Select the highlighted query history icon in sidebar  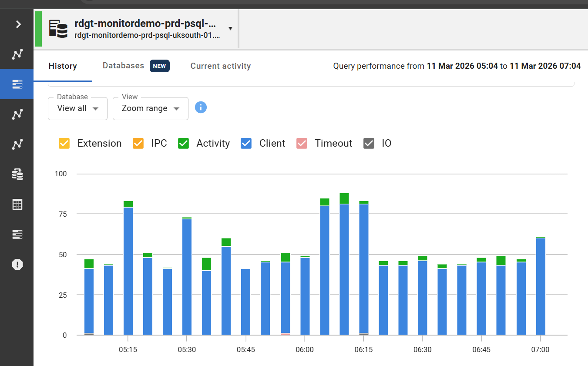pyautogui.click(x=17, y=84)
